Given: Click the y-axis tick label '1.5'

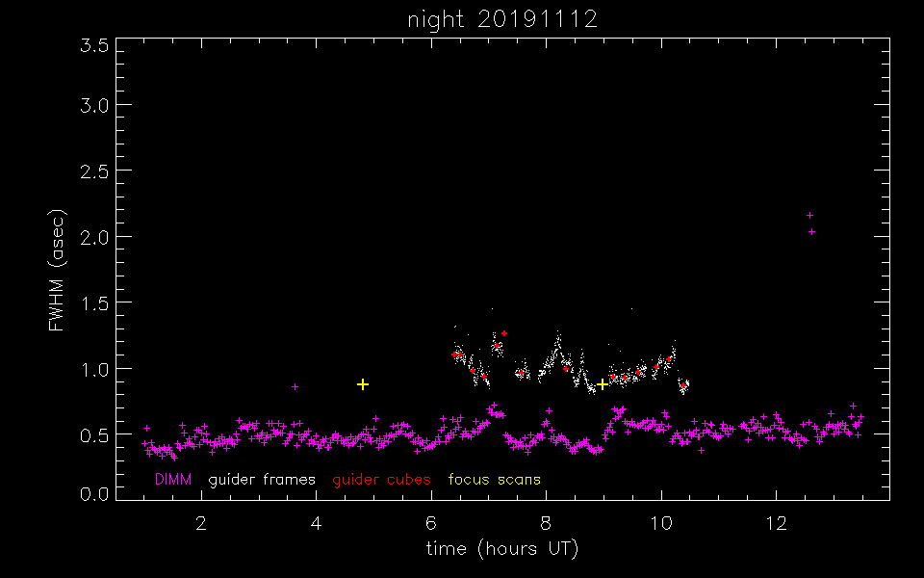Looking at the screenshot, I should tap(94, 302).
